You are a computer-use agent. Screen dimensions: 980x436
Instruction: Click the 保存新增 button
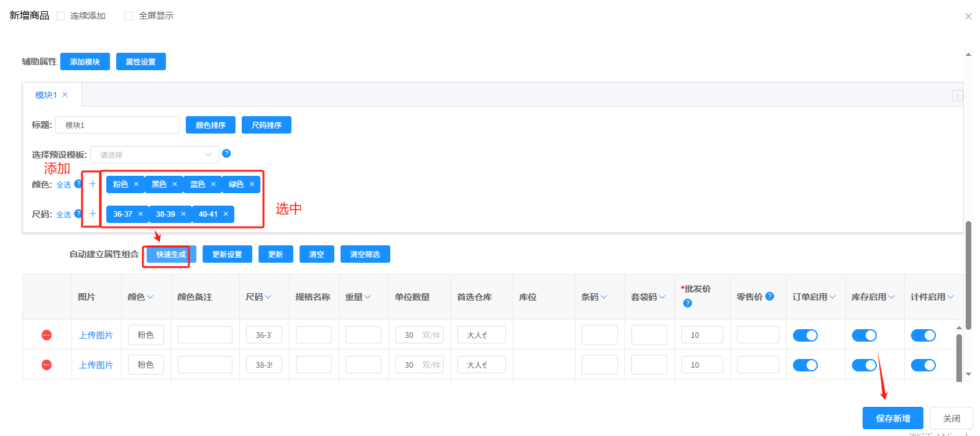[x=892, y=418]
